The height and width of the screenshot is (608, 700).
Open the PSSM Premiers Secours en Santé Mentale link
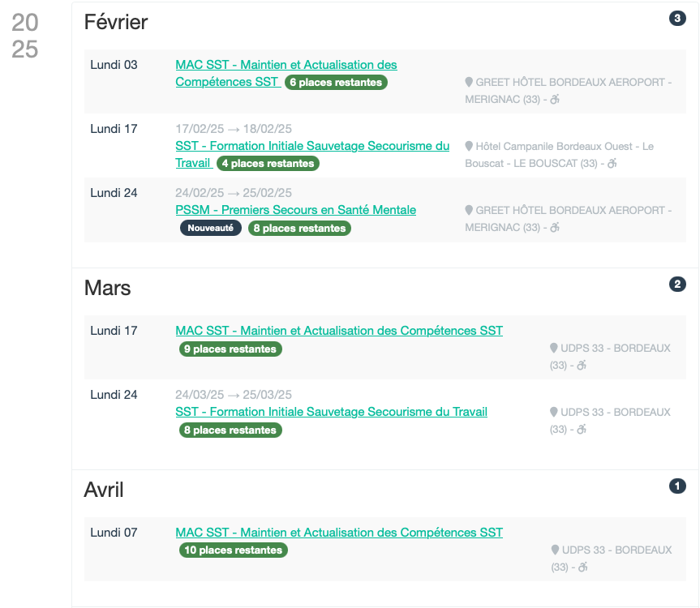295,210
